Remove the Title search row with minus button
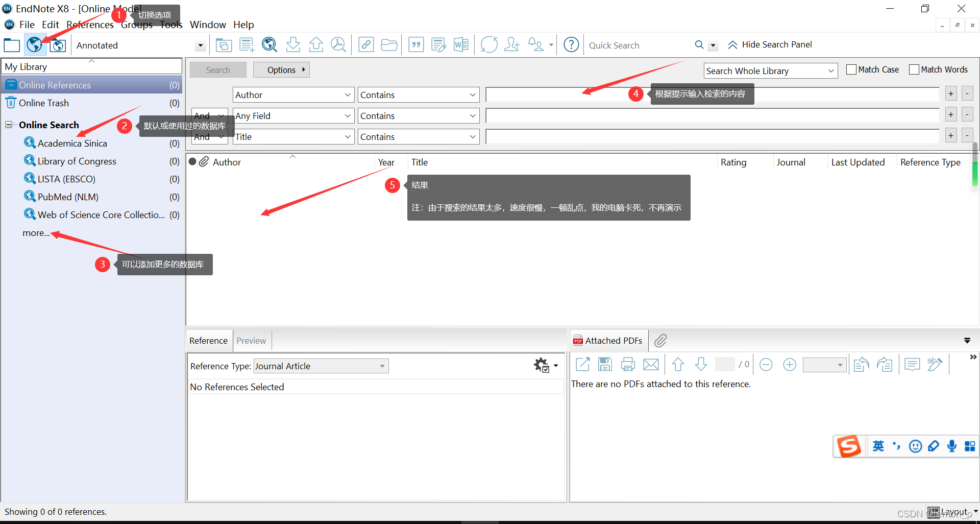 [967, 135]
